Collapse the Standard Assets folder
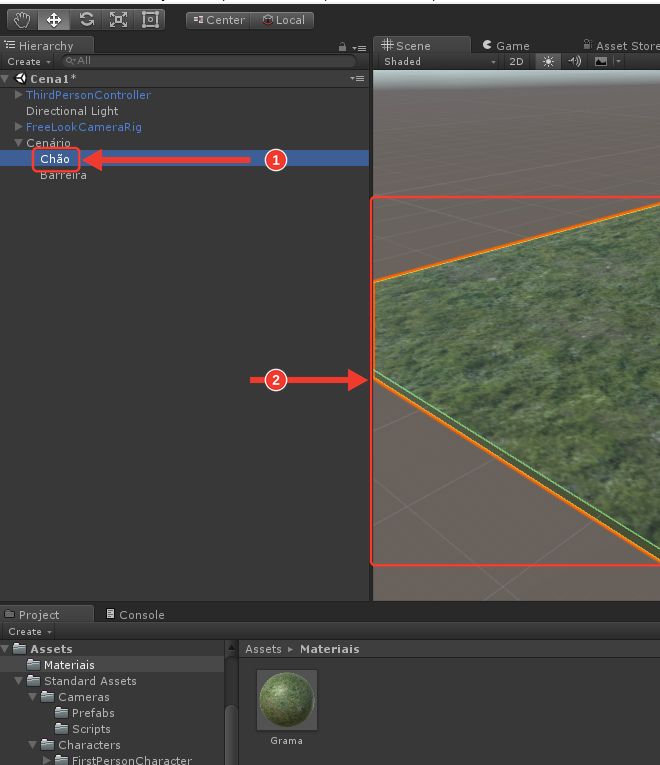Viewport: 660px width, 765px height. [19, 681]
